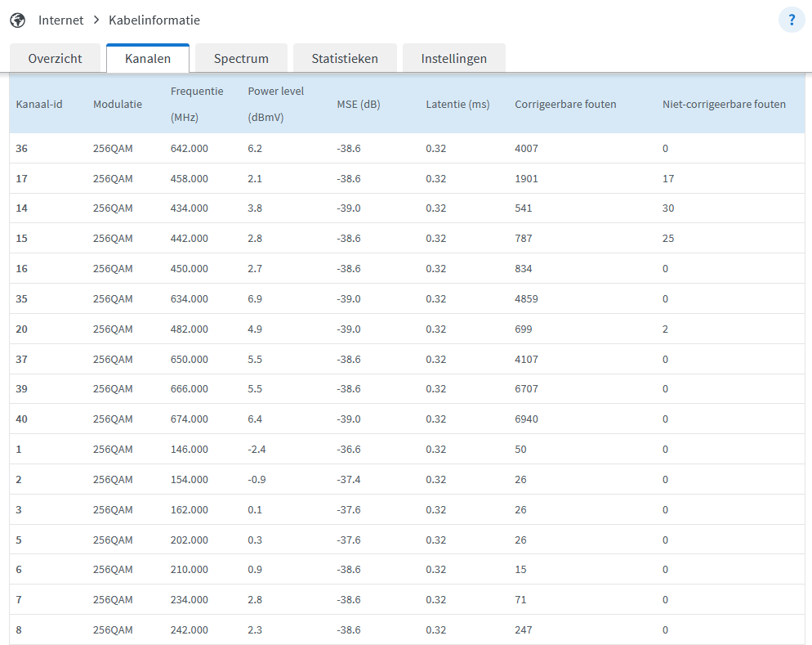Image resolution: width=812 pixels, height=645 pixels.
Task: Open the Instellingen tab
Action: pos(453,59)
